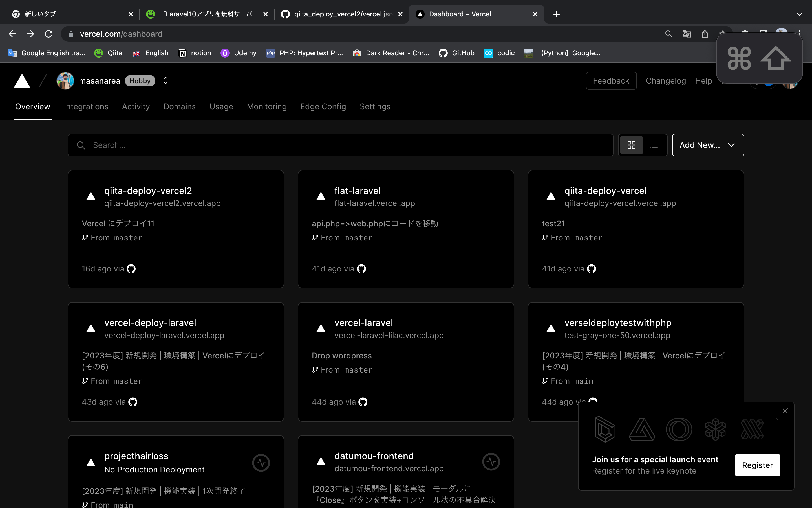
Task: Expand the tab search chevron at top right
Action: 800,14
